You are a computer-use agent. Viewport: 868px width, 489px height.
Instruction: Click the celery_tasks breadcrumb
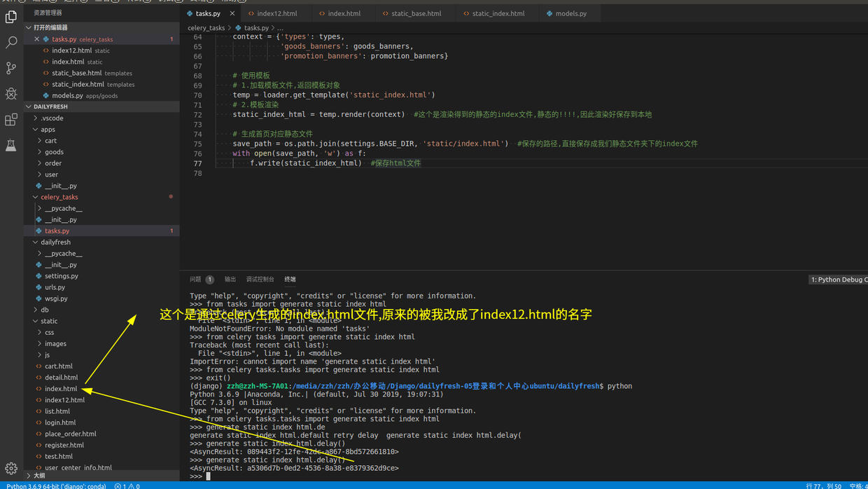(x=206, y=28)
